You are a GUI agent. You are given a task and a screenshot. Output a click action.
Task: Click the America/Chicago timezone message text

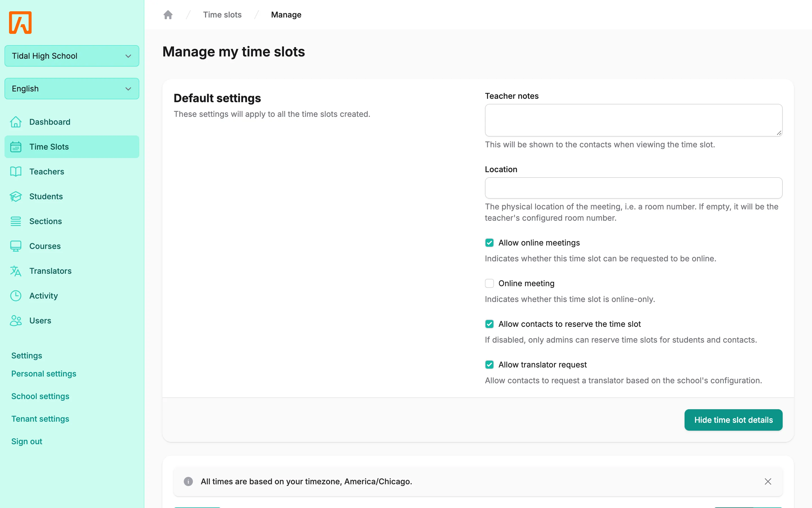tap(306, 481)
